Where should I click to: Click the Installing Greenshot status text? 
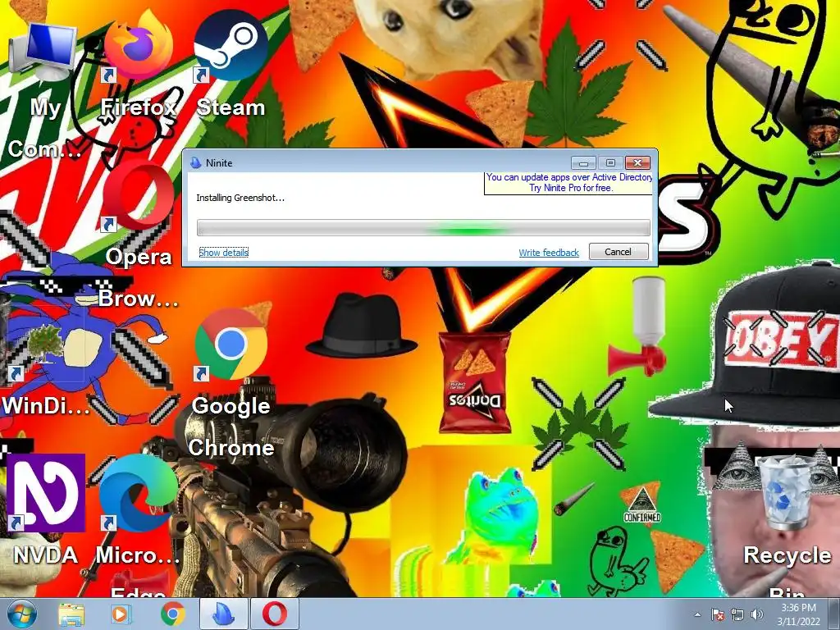[240, 198]
